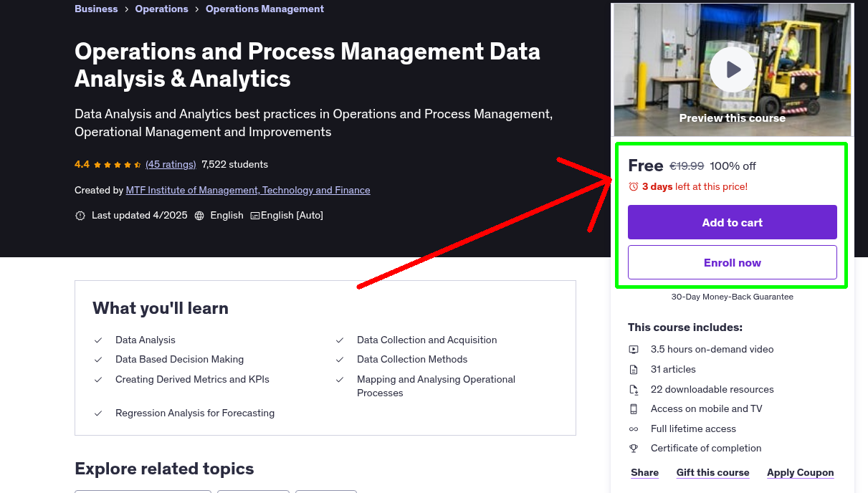View the 45 ratings link
Image resolution: width=868 pixels, height=493 pixels.
point(171,164)
